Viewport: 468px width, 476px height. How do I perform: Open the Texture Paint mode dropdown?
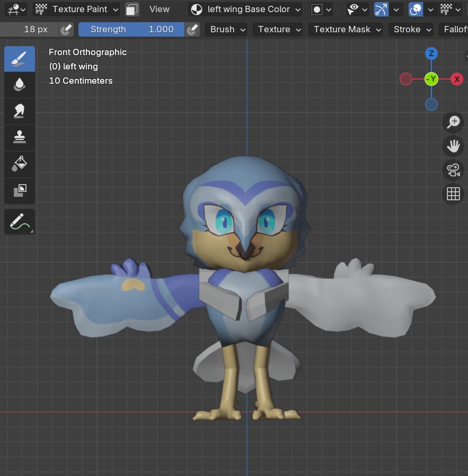76,10
